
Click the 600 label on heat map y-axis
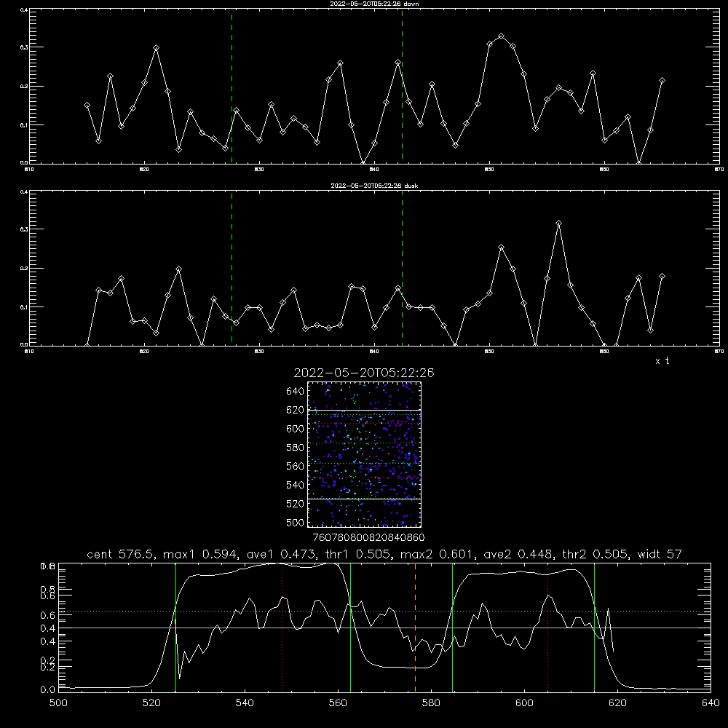pyautogui.click(x=296, y=429)
